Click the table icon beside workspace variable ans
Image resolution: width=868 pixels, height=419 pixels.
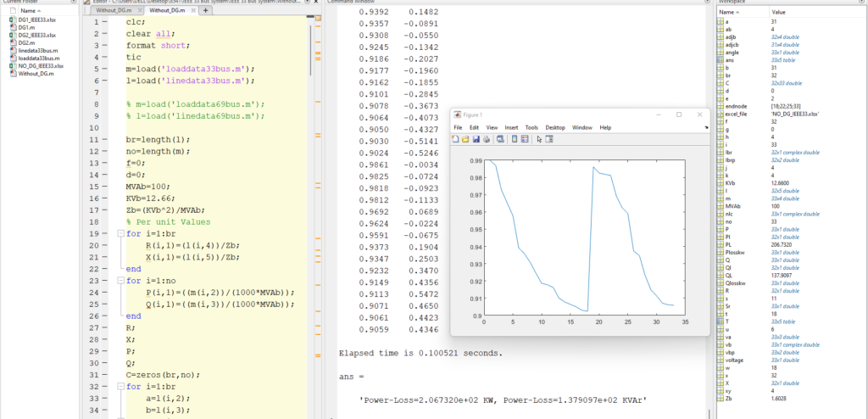pos(721,59)
